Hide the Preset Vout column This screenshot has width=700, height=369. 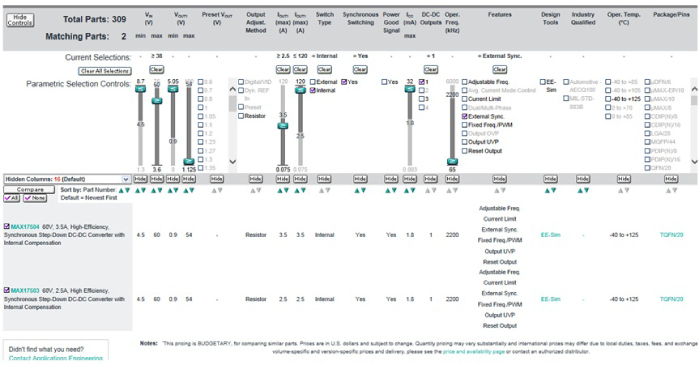217,179
